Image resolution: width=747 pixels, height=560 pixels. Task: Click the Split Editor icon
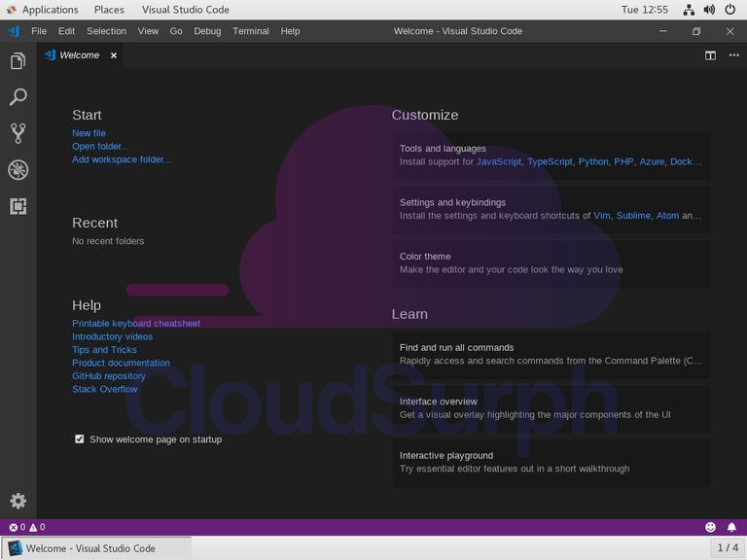710,55
